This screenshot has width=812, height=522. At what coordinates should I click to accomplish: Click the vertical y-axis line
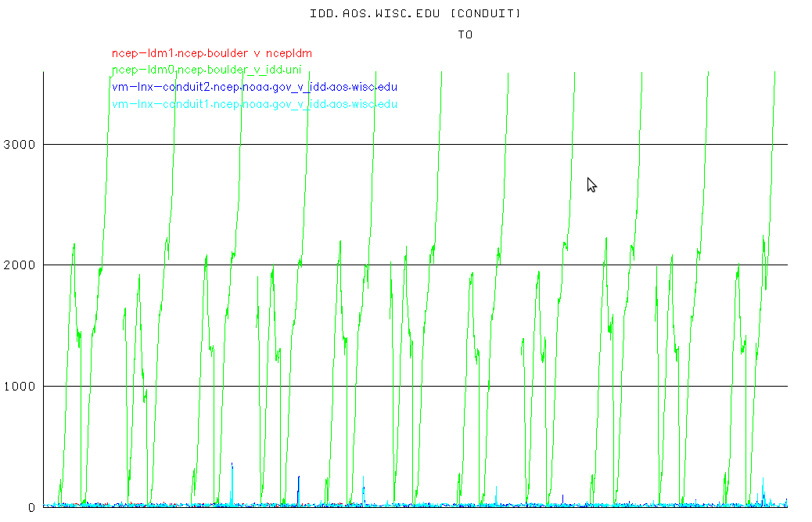43,313
